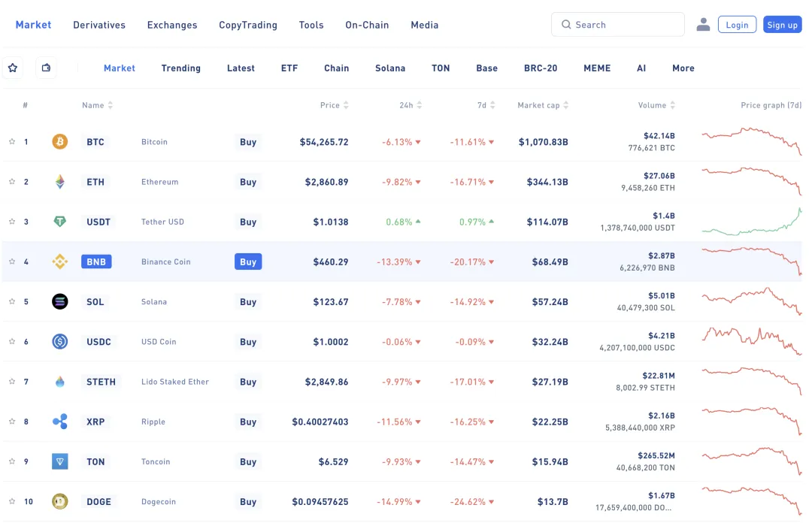
Task: Switch to the Trending tab
Action: point(180,68)
